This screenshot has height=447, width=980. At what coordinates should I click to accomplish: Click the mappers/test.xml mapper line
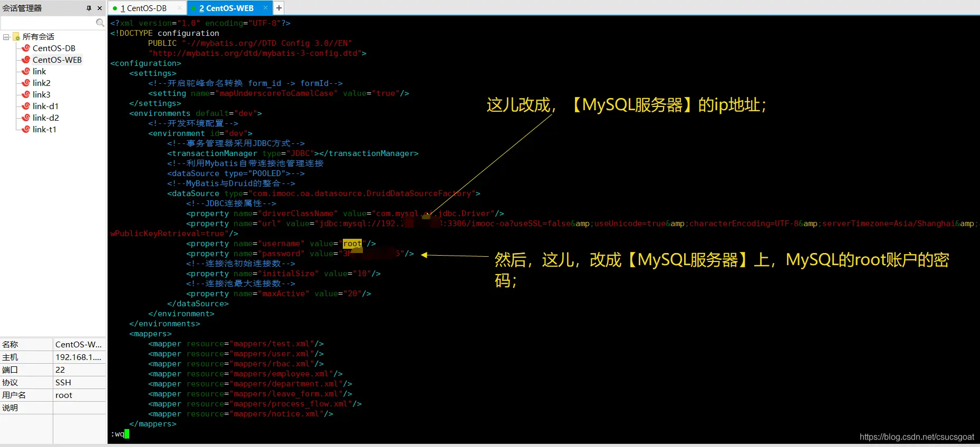[236, 344]
